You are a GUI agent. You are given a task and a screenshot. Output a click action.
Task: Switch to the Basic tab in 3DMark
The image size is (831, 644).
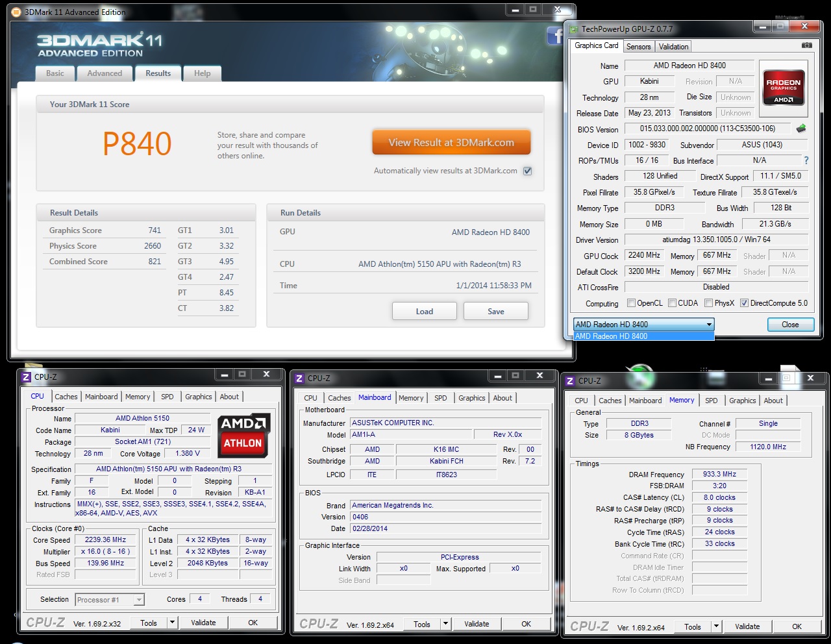pyautogui.click(x=55, y=73)
